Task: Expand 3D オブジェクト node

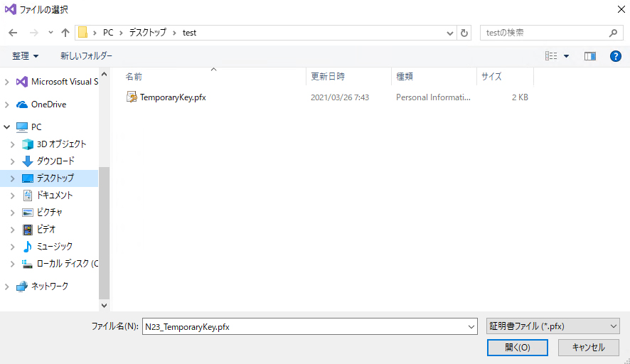Action: (13, 144)
